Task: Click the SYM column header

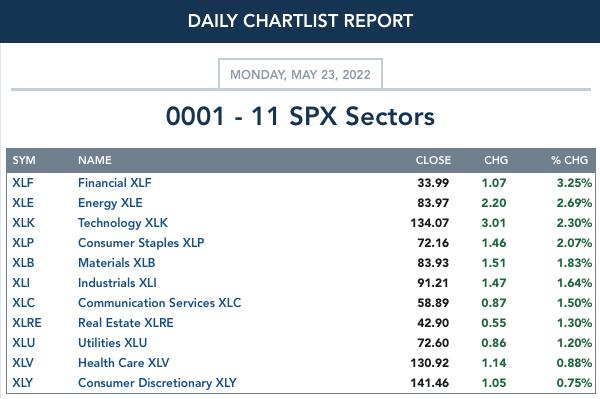Action: click(24, 160)
